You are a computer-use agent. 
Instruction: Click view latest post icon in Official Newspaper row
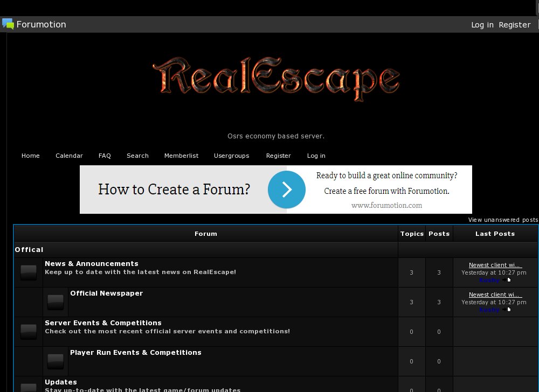tap(507, 309)
